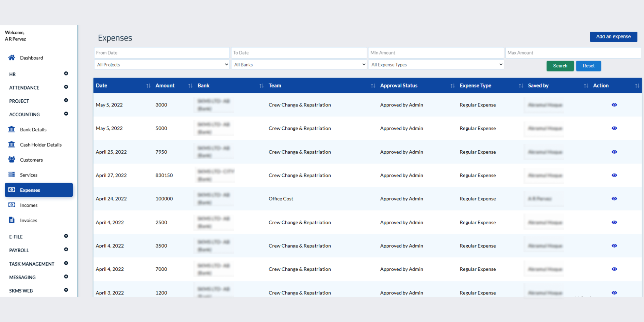644x322 pixels.
Task: View the 100000 Office Cost expense
Action: coord(614,199)
